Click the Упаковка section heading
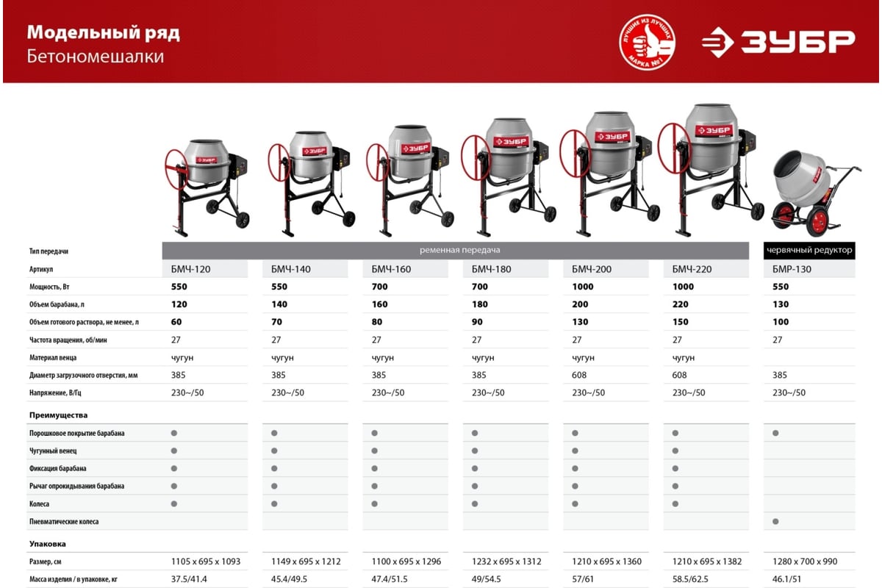Viewport: 882px width, 588px height. [48, 544]
